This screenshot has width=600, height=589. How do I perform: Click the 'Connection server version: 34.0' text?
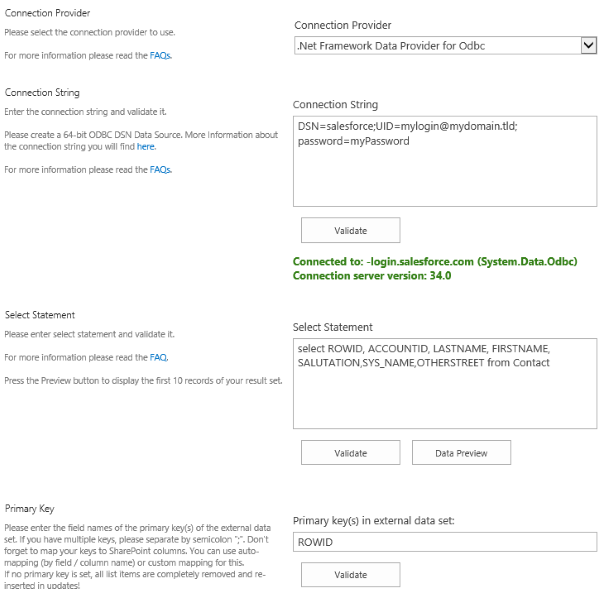[372, 275]
